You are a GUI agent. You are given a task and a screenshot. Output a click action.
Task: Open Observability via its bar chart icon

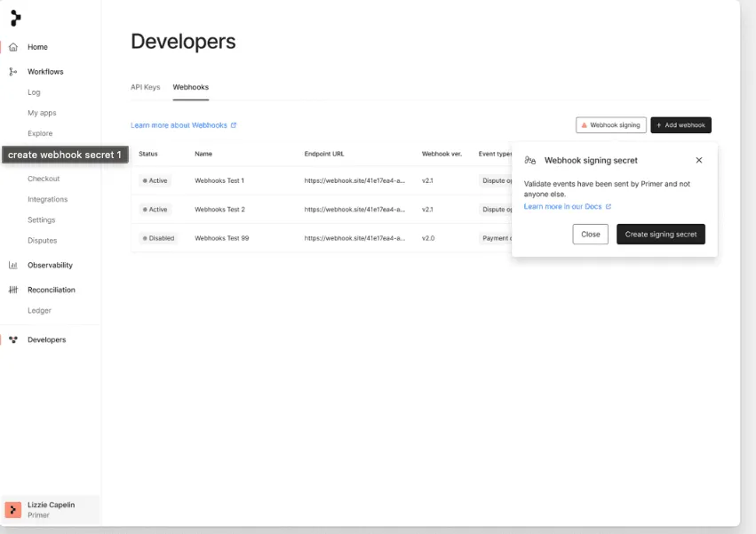[x=13, y=266]
